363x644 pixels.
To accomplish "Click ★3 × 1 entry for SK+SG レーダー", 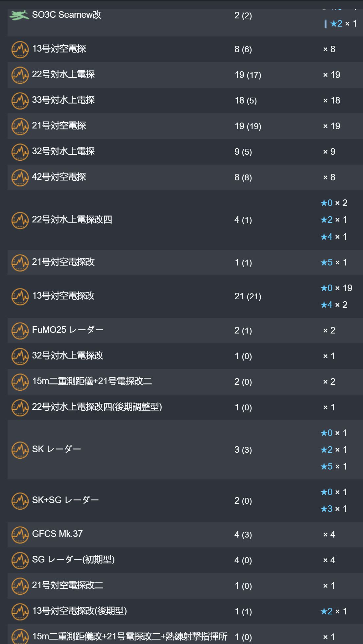I will pyautogui.click(x=334, y=509).
